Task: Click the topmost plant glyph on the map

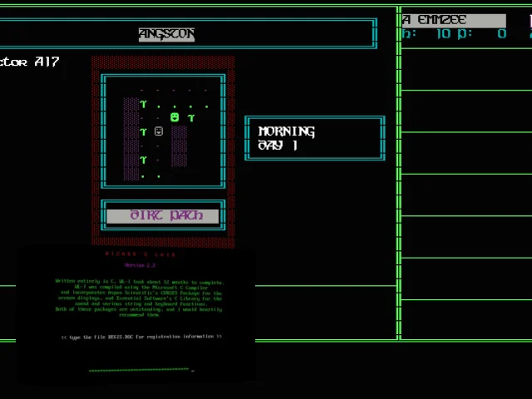Action: [143, 104]
